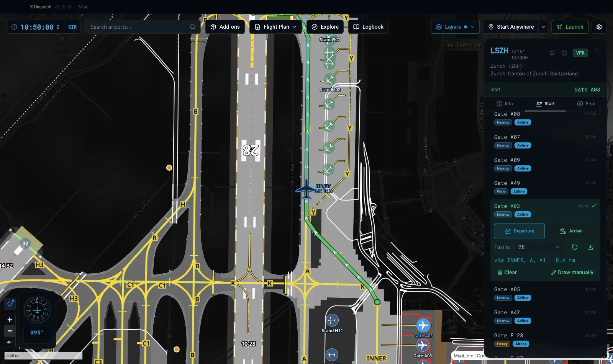
Task: Zoom out the map with minus button
Action: pos(10,331)
